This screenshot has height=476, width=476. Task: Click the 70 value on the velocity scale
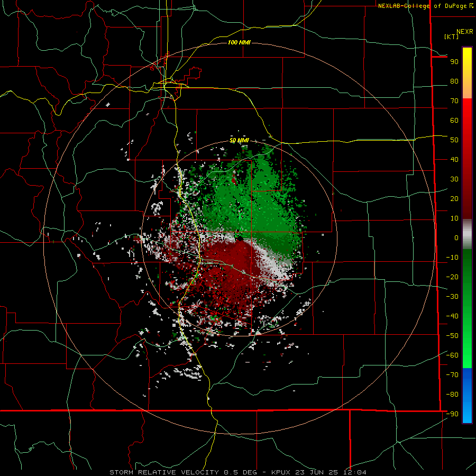pyautogui.click(x=454, y=101)
